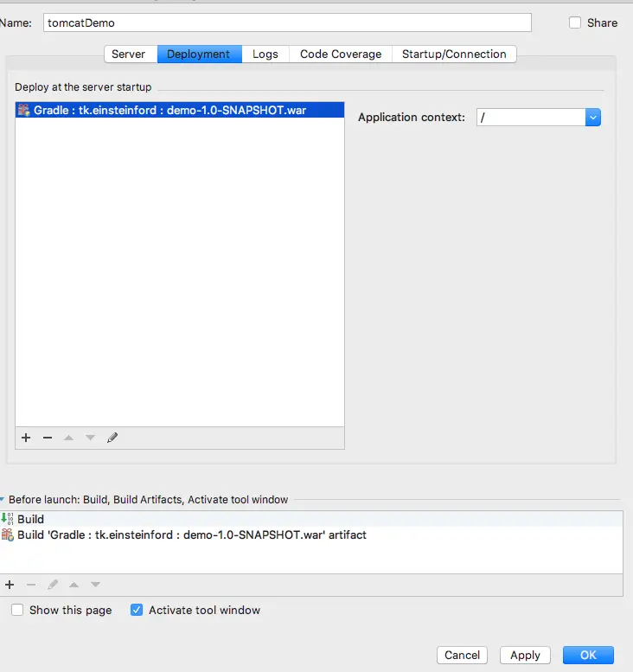
Task: Click the Name field containing tomcatDemo
Action: coord(287,22)
